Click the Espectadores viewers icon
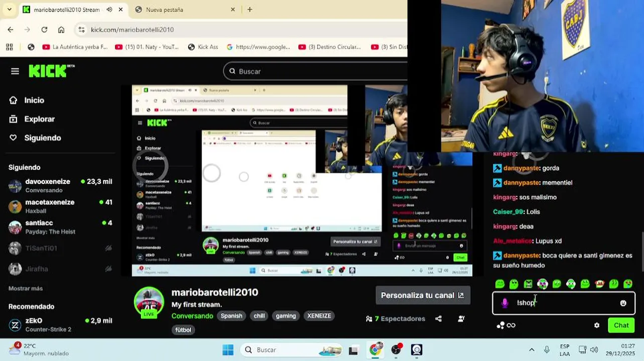644x361 pixels. click(x=369, y=318)
